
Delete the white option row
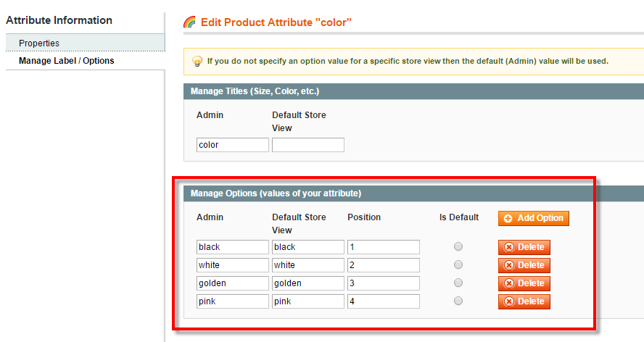524,265
